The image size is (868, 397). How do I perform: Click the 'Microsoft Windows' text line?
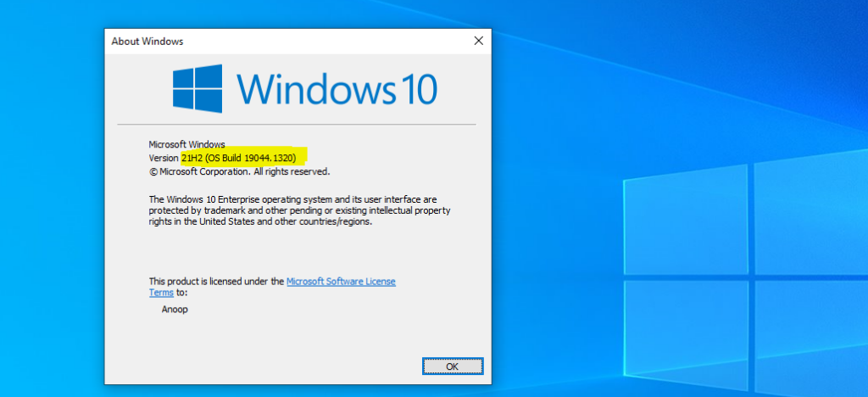[186, 144]
